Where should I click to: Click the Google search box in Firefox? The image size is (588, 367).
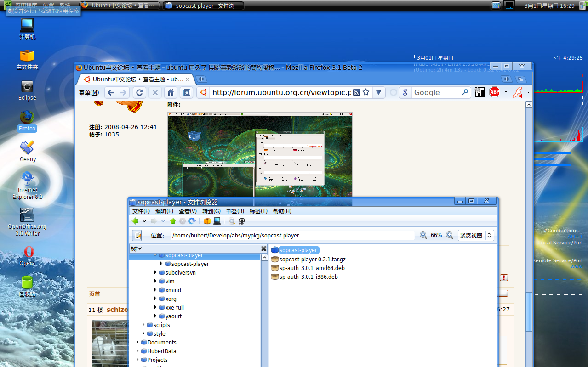[x=435, y=92]
